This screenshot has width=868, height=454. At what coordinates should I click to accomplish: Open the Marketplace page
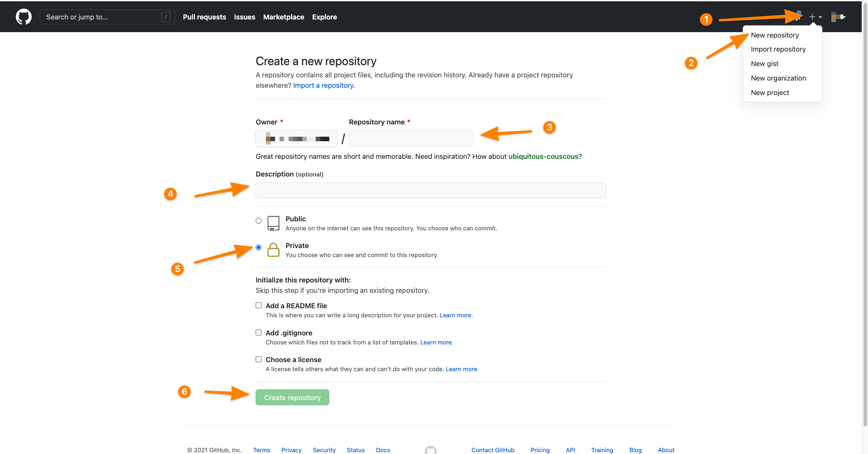284,17
